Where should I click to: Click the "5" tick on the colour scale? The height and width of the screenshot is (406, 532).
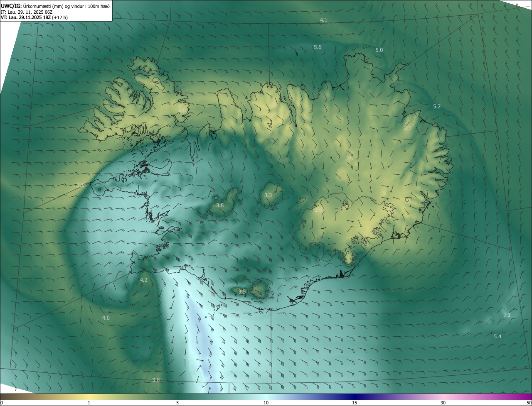(177, 403)
